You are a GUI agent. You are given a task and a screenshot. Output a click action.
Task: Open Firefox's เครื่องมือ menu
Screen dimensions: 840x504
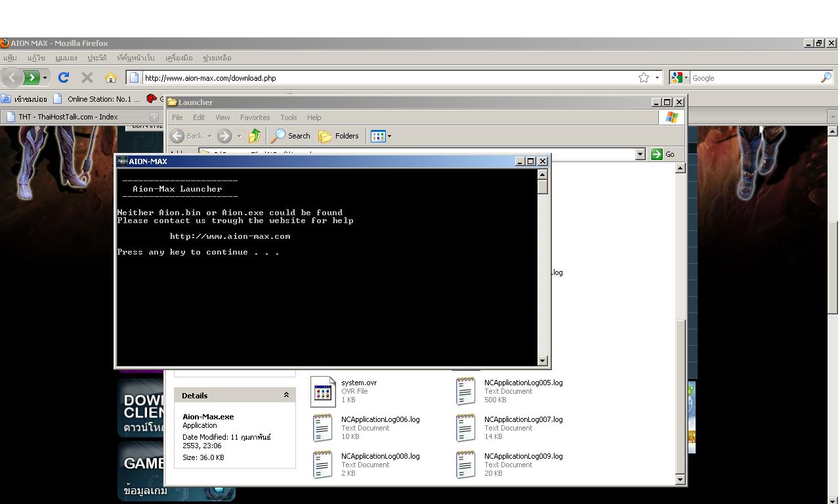point(178,58)
